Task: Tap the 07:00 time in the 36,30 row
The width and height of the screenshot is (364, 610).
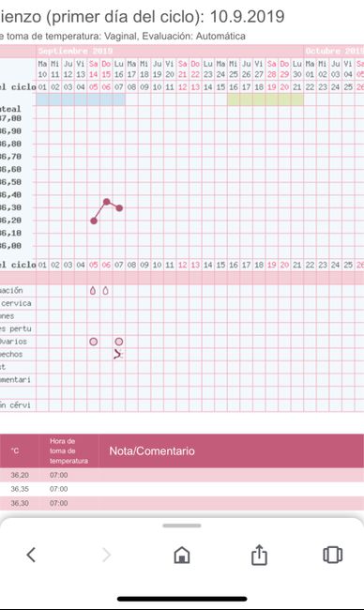Action: click(x=59, y=503)
